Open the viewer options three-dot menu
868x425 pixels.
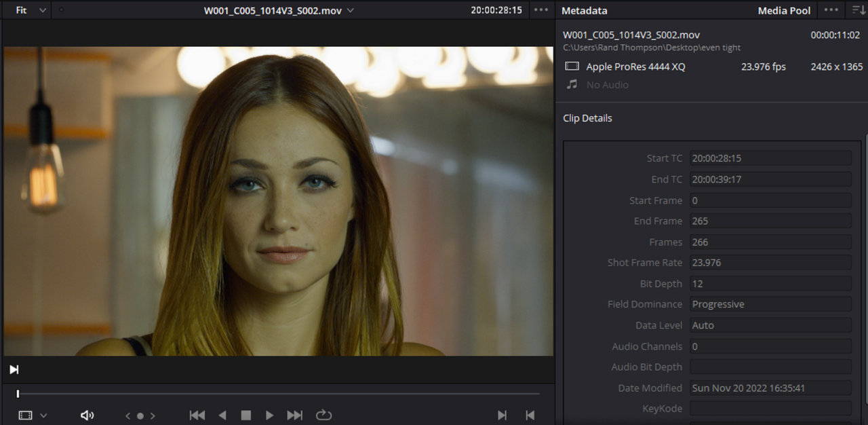[540, 10]
